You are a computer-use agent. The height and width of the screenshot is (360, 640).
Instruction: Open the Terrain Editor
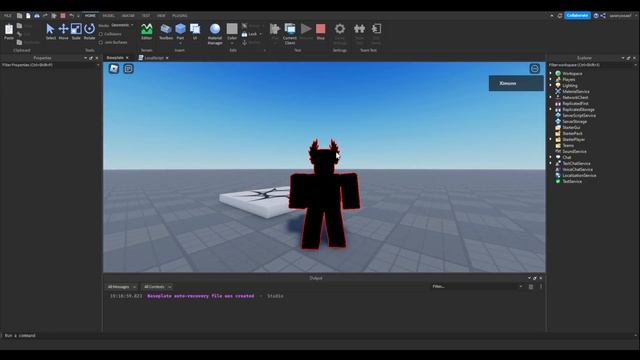(x=147, y=31)
